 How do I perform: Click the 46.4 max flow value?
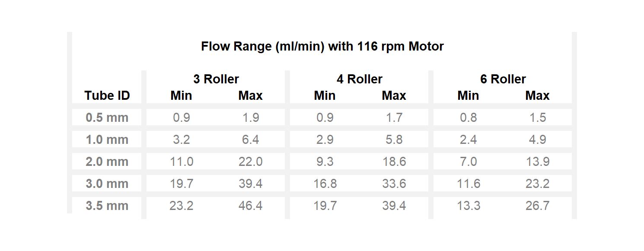tap(251, 206)
